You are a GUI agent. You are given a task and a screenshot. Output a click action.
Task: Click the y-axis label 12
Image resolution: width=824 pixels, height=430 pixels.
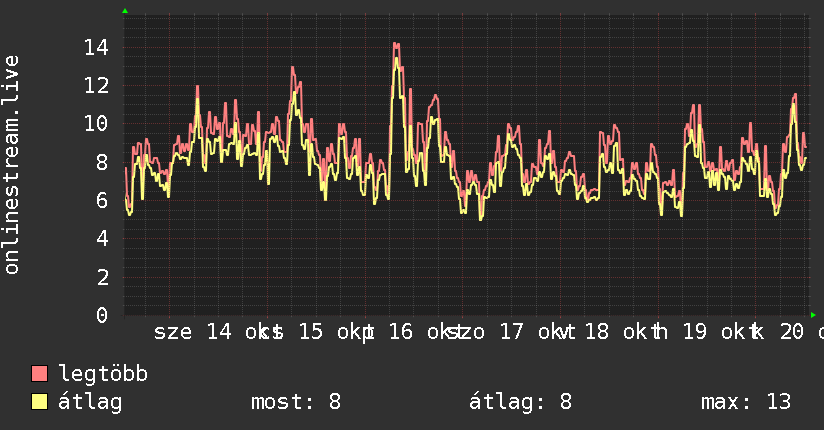tap(96, 86)
